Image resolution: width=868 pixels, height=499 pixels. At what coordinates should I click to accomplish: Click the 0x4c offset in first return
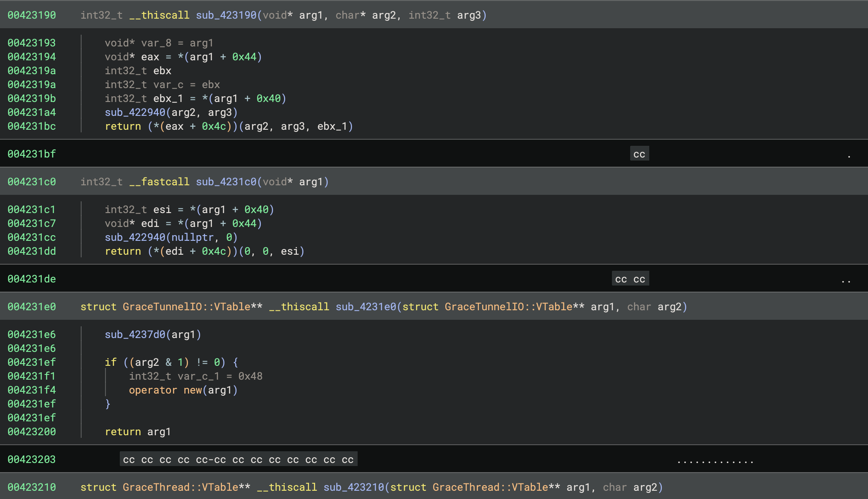click(214, 126)
